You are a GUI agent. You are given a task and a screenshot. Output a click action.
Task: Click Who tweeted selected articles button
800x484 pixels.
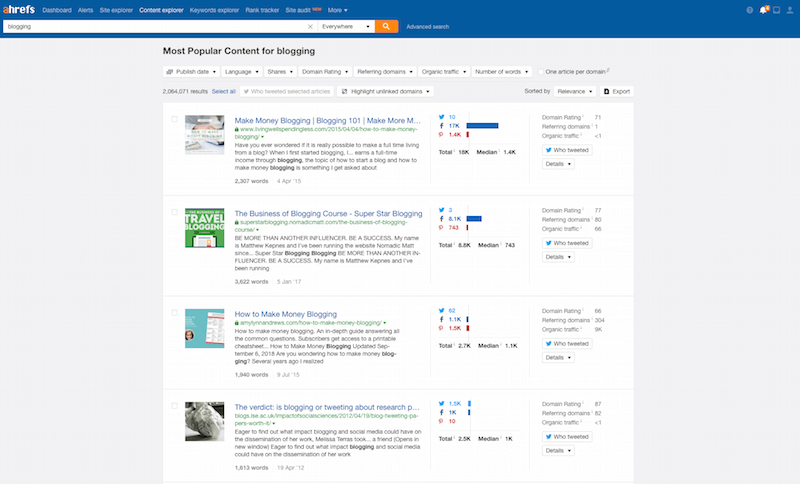click(287, 91)
